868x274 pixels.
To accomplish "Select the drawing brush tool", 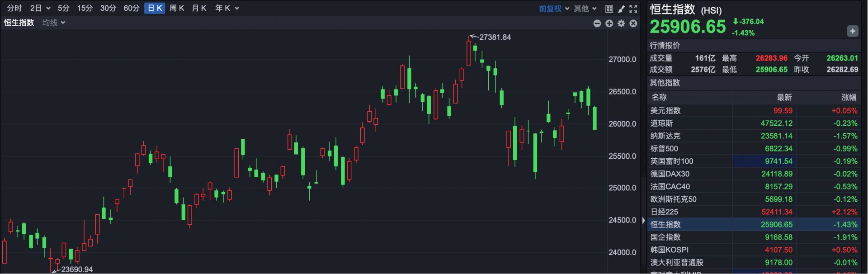I will [x=621, y=9].
